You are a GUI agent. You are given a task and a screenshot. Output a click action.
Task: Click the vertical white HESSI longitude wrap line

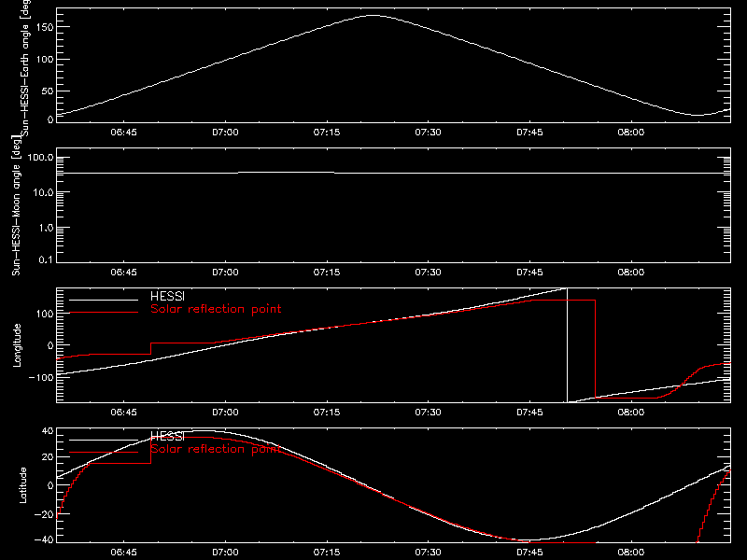[x=567, y=345]
